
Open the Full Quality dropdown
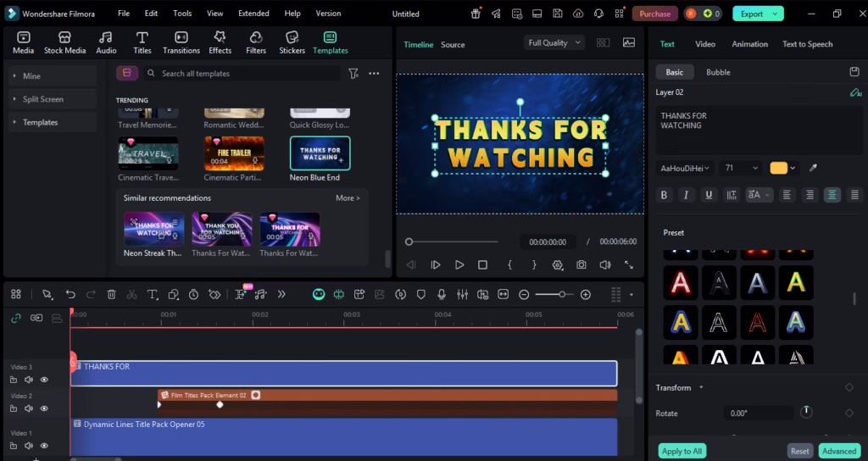pos(555,43)
